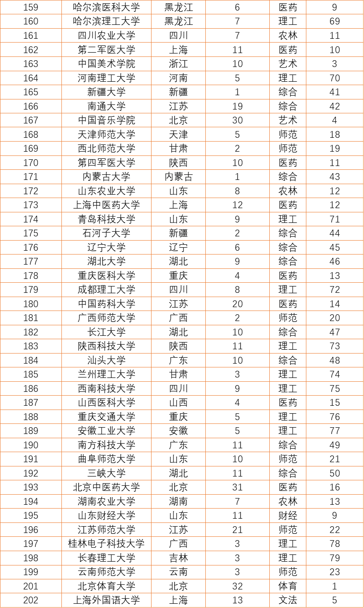Click province 吉林 in row 198
The image size is (364, 608).
tap(178, 558)
